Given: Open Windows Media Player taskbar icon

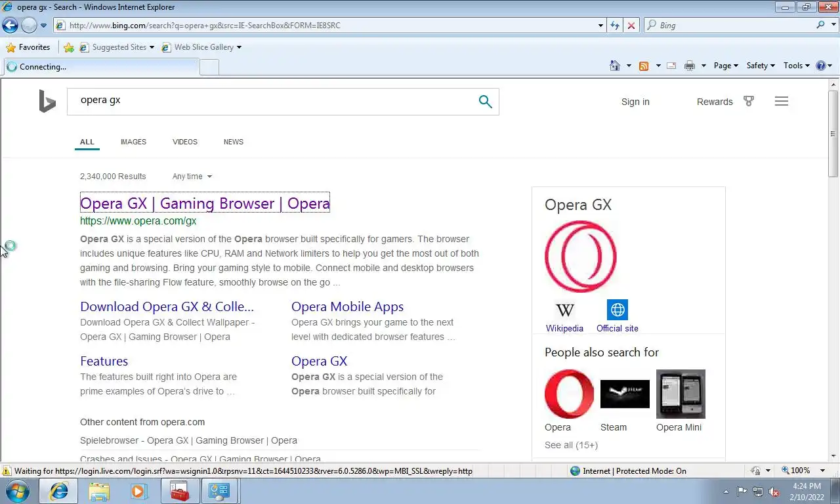Looking at the screenshot, I should pos(139,491).
